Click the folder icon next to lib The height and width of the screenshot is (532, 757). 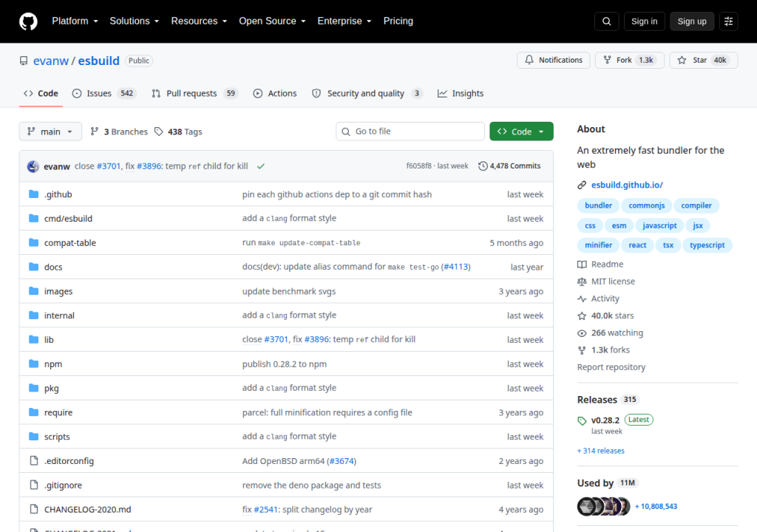pos(34,339)
